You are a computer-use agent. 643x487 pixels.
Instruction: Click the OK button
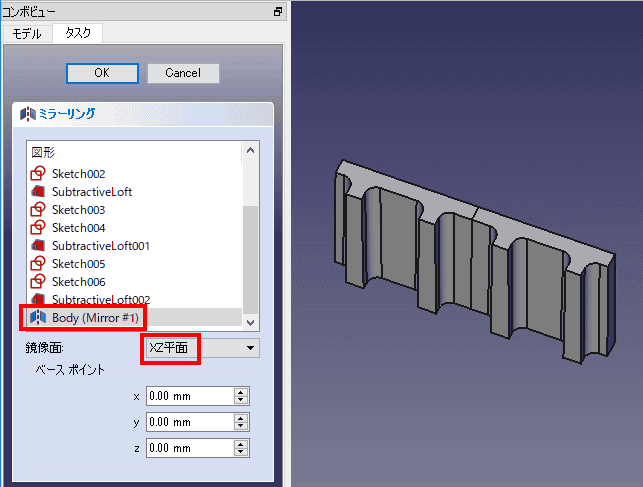click(102, 73)
